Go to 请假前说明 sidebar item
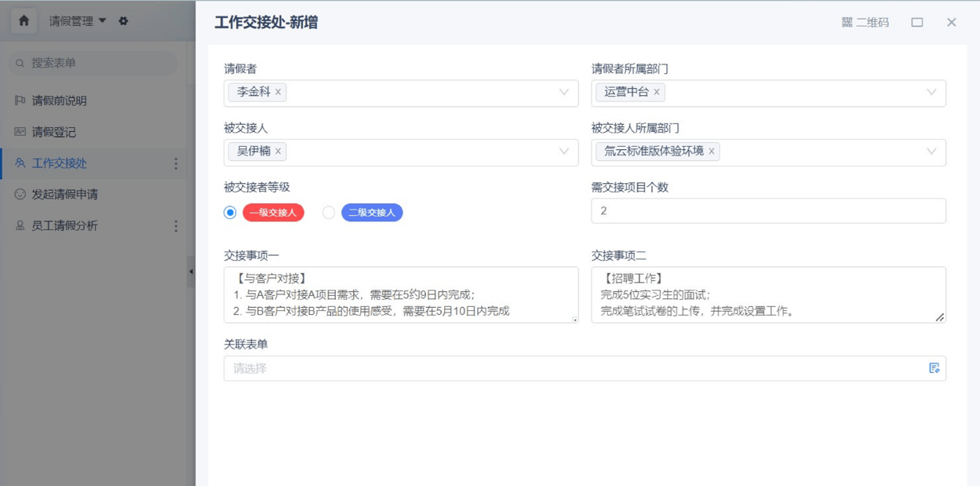 59,100
